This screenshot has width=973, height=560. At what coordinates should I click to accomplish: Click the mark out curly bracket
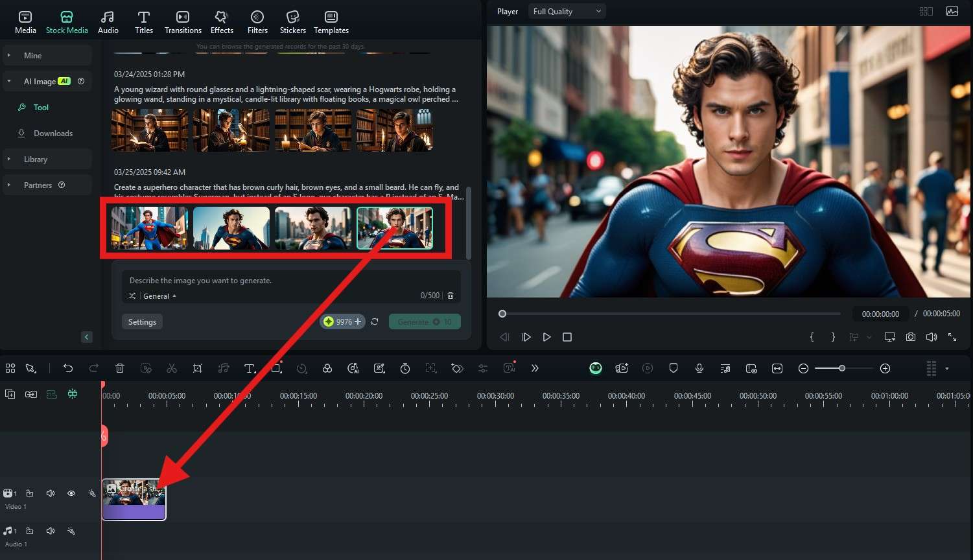tap(833, 337)
